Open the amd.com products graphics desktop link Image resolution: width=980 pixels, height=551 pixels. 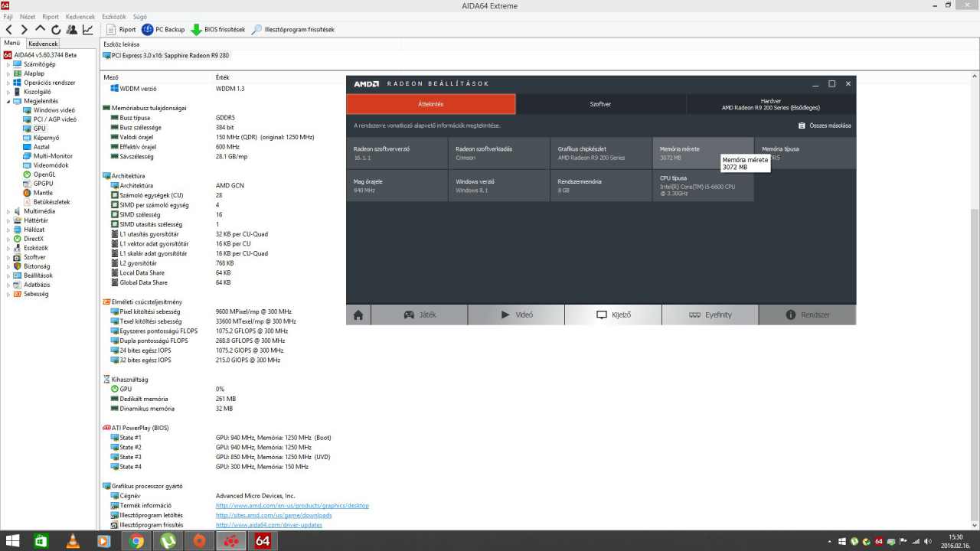[x=292, y=506]
